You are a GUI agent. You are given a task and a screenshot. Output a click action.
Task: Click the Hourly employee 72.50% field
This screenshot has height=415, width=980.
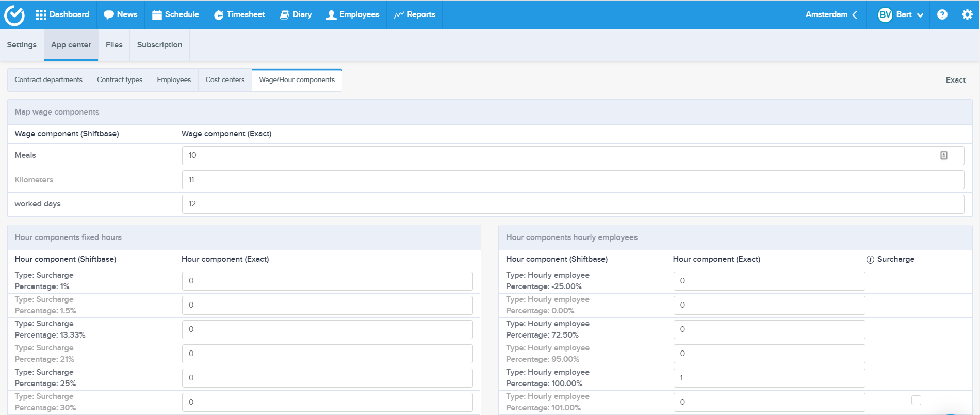[x=770, y=329]
